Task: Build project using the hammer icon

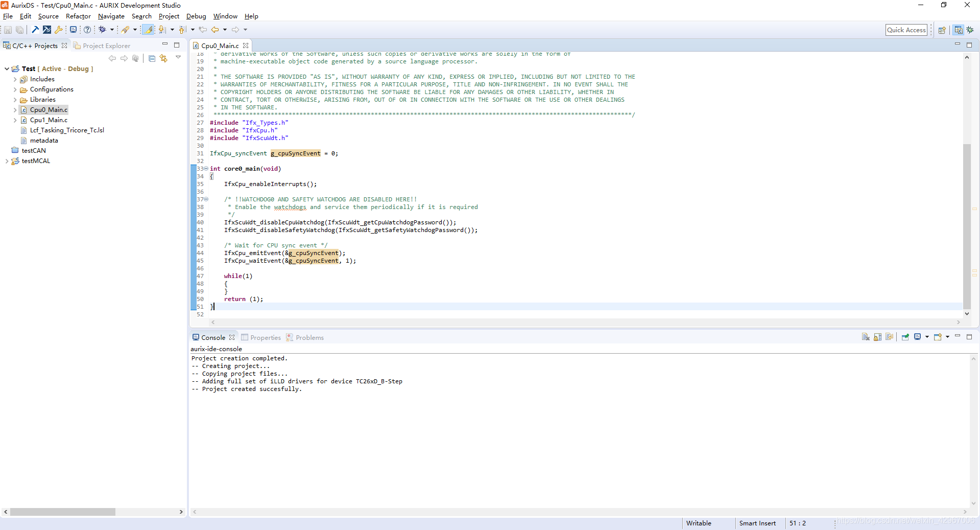Action: (35, 30)
